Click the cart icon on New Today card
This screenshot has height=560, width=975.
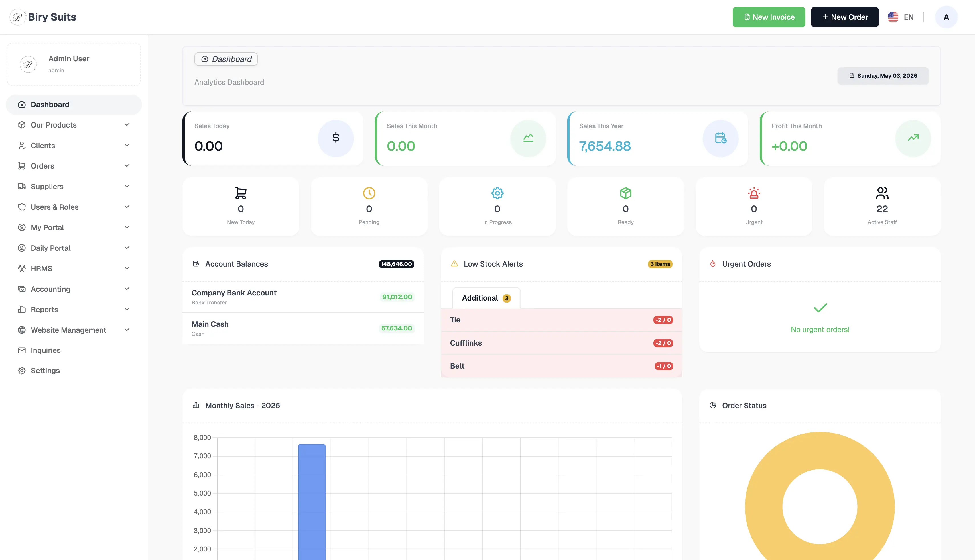coord(241,193)
